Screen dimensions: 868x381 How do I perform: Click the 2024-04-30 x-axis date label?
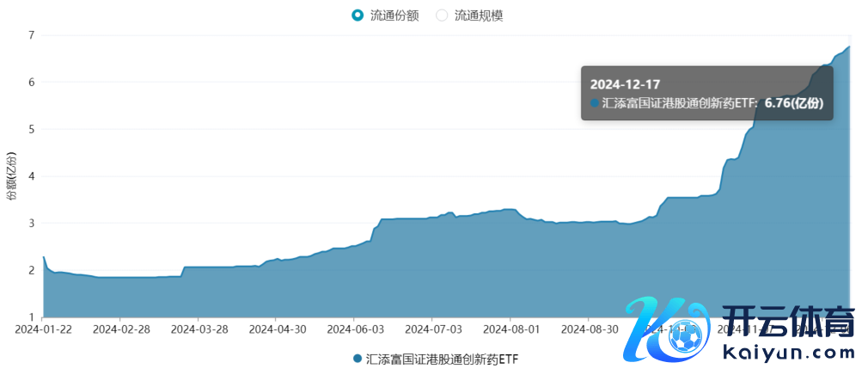(276, 328)
